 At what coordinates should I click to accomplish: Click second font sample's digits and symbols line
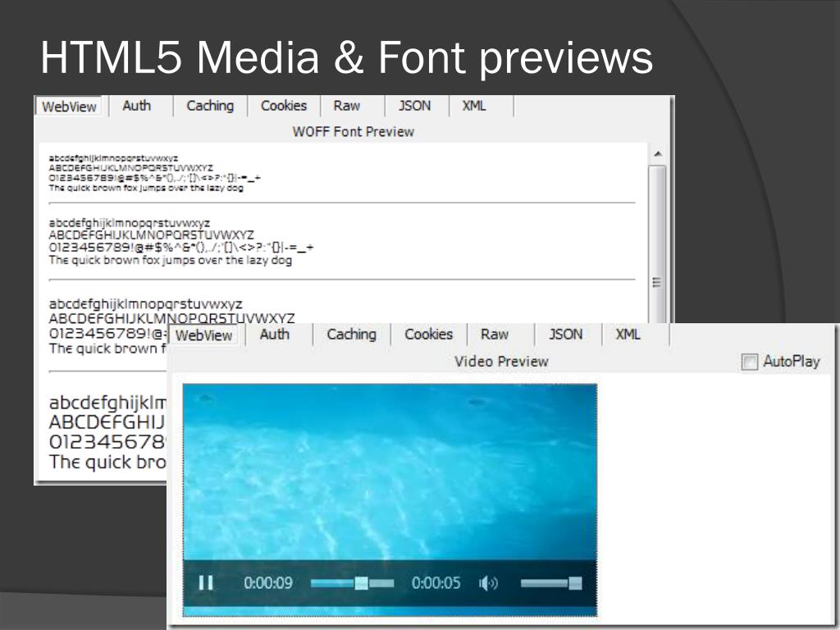point(181,248)
